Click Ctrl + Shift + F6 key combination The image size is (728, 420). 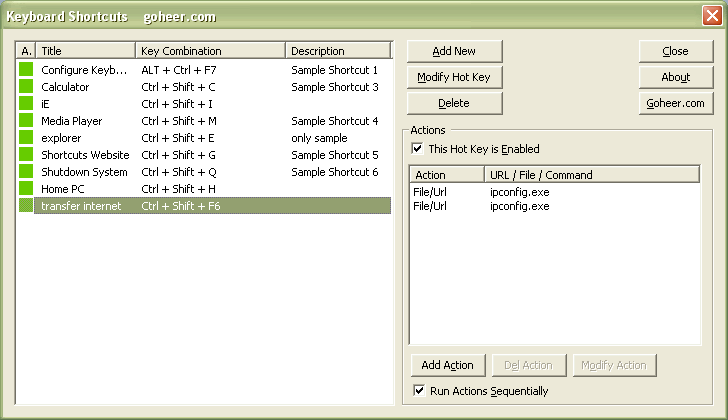pos(181,206)
